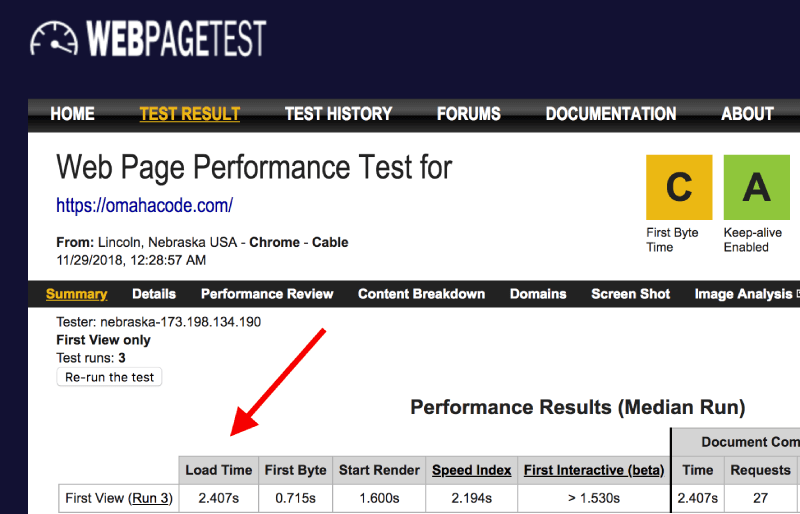The width and height of the screenshot is (800, 514).
Task: Select the Summary tab
Action: coord(77,294)
